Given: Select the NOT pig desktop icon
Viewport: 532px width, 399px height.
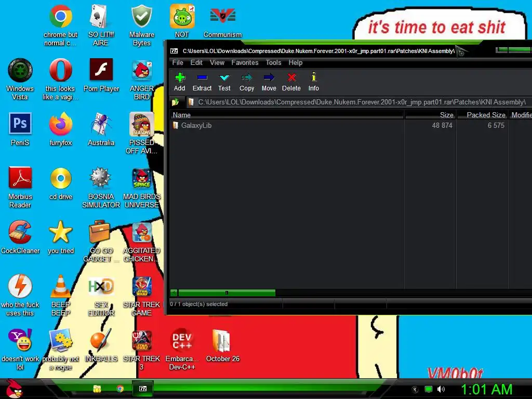Looking at the screenshot, I should click(x=182, y=21).
